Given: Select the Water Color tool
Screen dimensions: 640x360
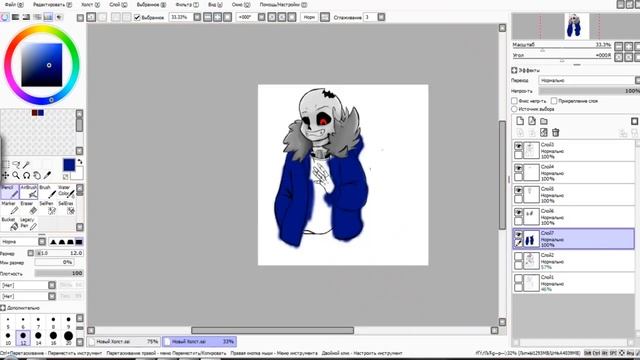Looking at the screenshot, I should click(x=66, y=192).
